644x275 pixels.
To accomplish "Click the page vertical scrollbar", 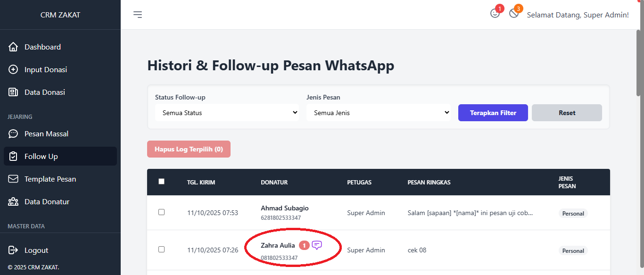I will coord(638,142).
